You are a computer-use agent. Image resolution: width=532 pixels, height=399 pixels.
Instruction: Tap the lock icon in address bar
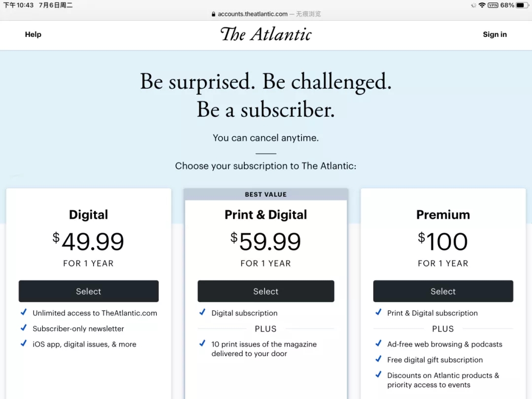[x=214, y=14]
